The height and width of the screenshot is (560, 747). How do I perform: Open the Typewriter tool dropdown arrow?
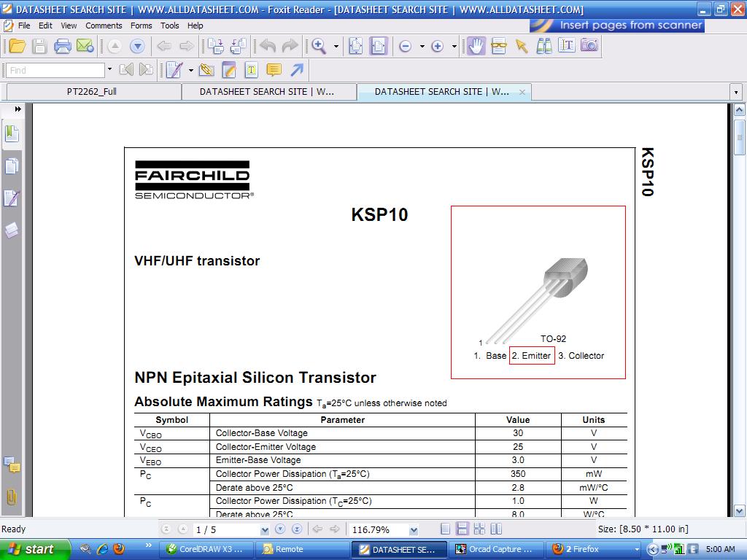coord(191,71)
